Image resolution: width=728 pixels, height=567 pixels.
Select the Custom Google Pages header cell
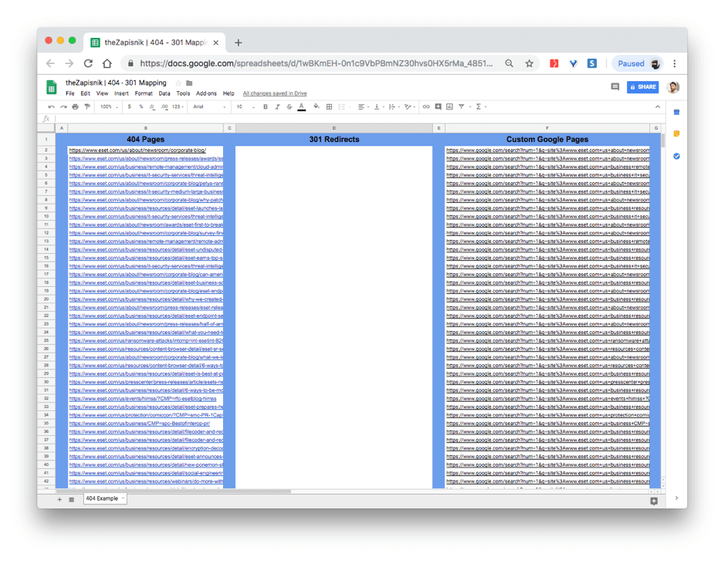[547, 139]
